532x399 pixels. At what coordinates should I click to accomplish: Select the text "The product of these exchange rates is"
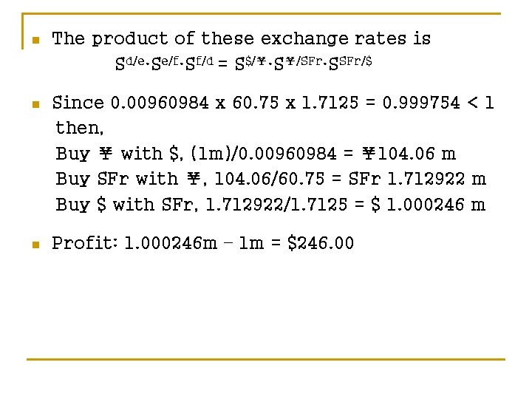click(x=241, y=38)
